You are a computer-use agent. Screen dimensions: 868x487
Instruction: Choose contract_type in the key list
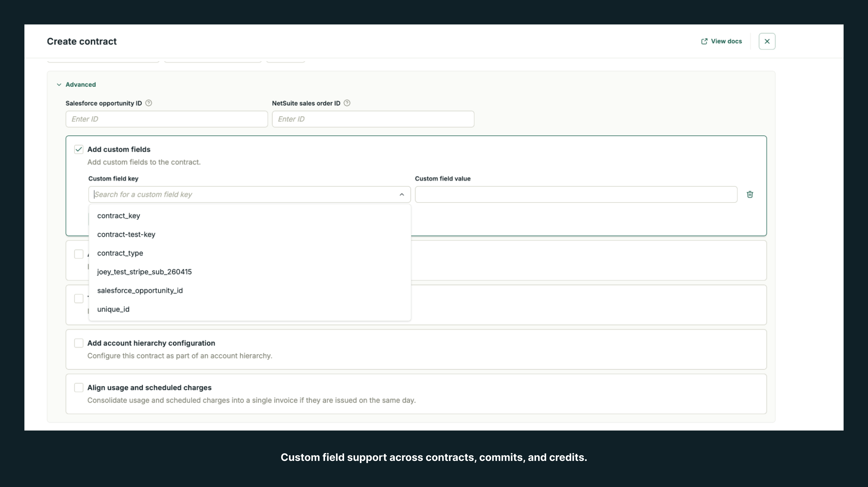click(x=120, y=253)
